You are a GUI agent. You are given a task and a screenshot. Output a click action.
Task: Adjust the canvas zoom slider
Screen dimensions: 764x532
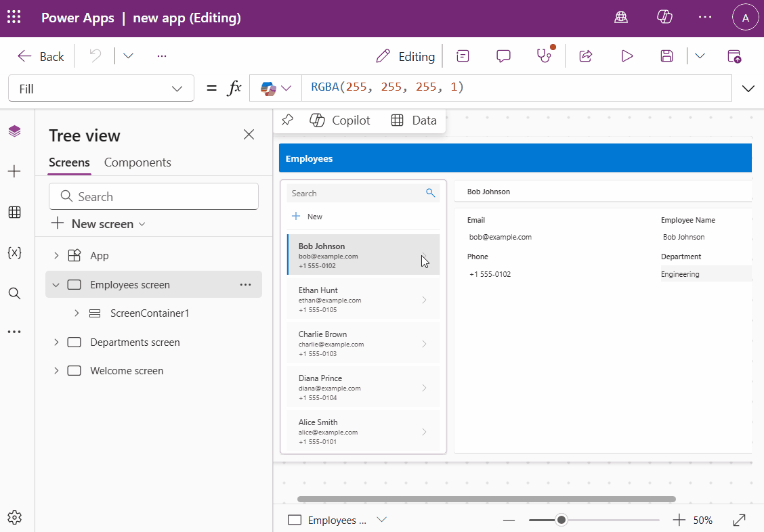(x=561, y=520)
